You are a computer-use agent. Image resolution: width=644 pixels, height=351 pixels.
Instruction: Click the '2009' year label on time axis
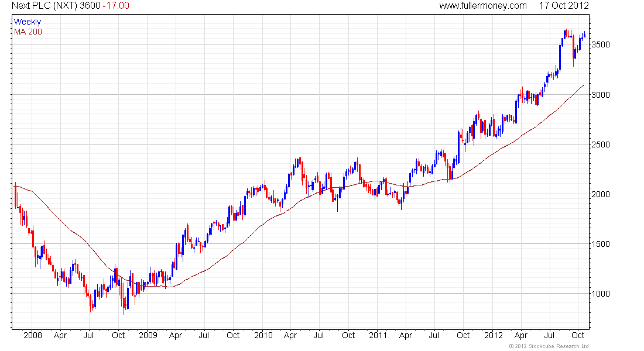coord(148,335)
